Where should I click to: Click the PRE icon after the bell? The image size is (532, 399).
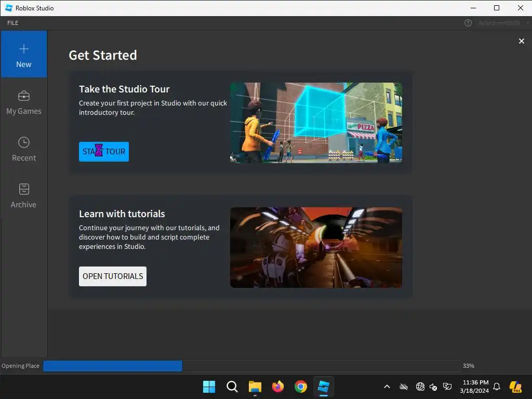[515, 387]
